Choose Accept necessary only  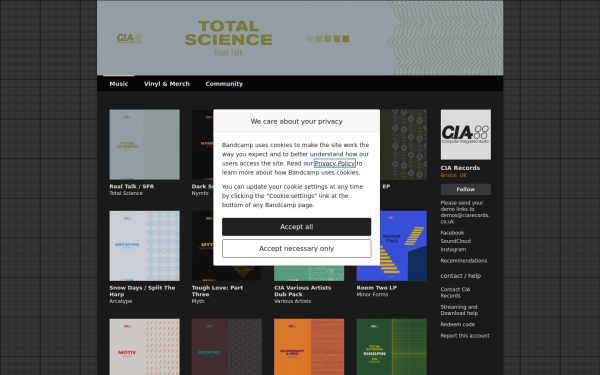[x=296, y=248]
